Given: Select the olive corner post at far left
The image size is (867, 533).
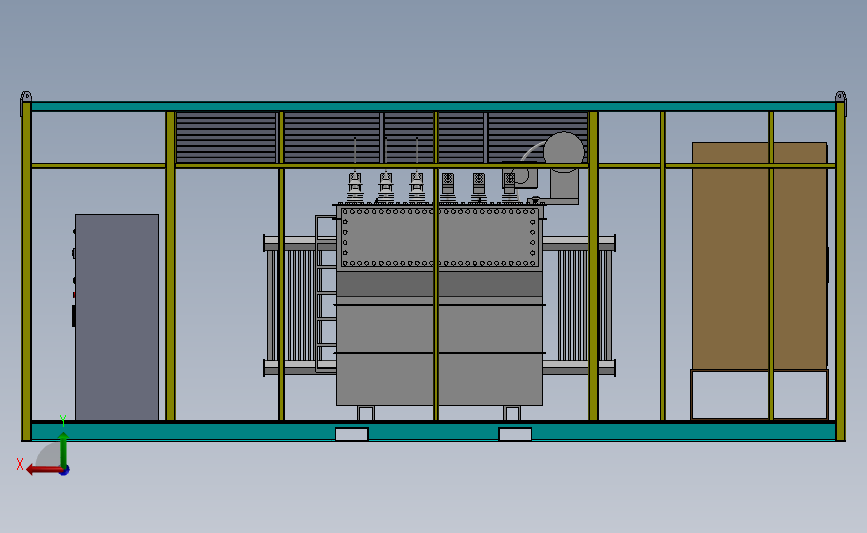Looking at the screenshot, I should (26, 271).
